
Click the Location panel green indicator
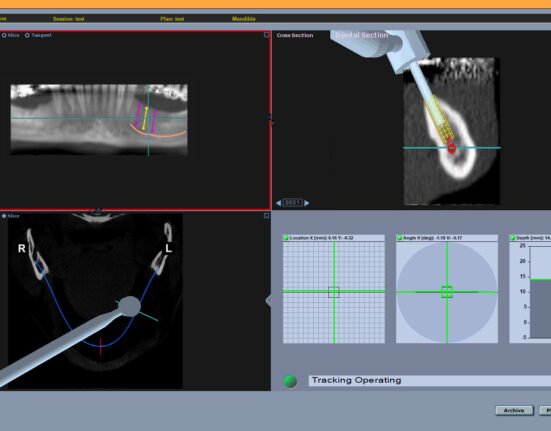coord(286,238)
